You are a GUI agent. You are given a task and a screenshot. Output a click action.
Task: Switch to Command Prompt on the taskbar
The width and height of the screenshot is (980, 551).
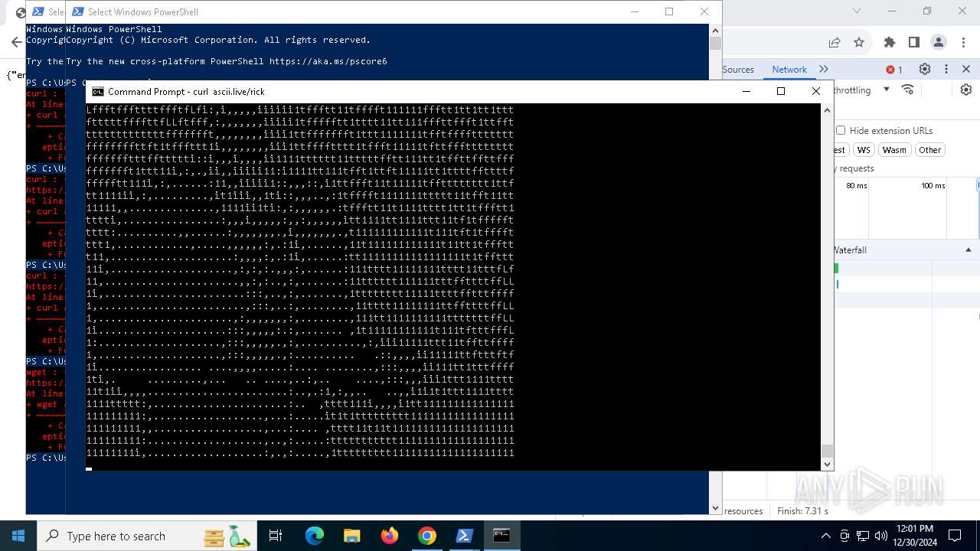(x=501, y=536)
